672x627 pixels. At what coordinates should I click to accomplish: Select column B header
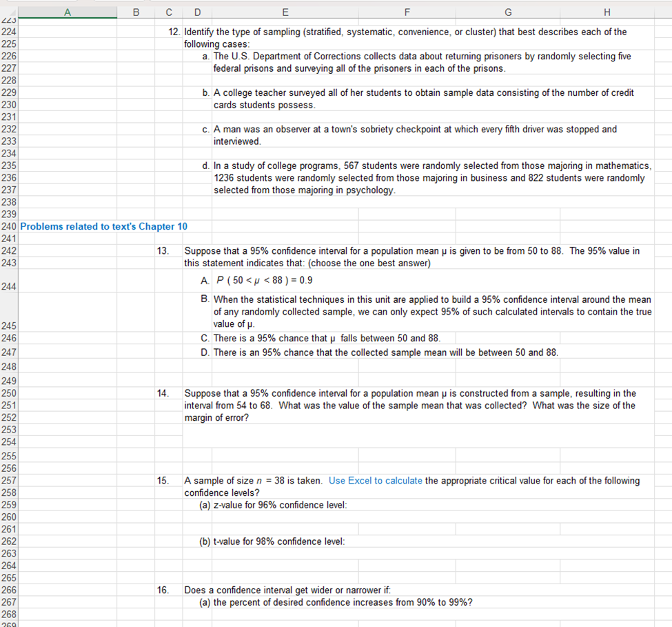(x=136, y=12)
